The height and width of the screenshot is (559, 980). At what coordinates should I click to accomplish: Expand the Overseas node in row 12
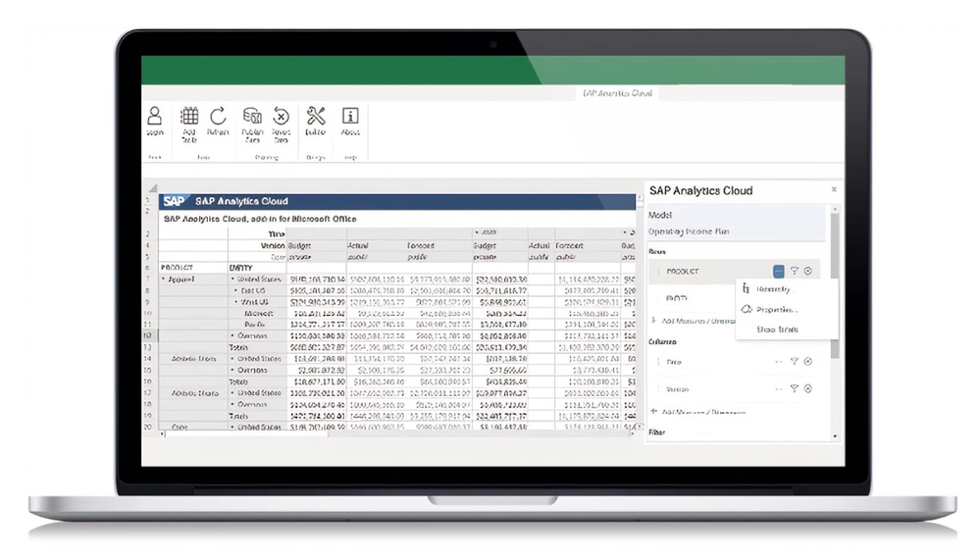pos(232,335)
